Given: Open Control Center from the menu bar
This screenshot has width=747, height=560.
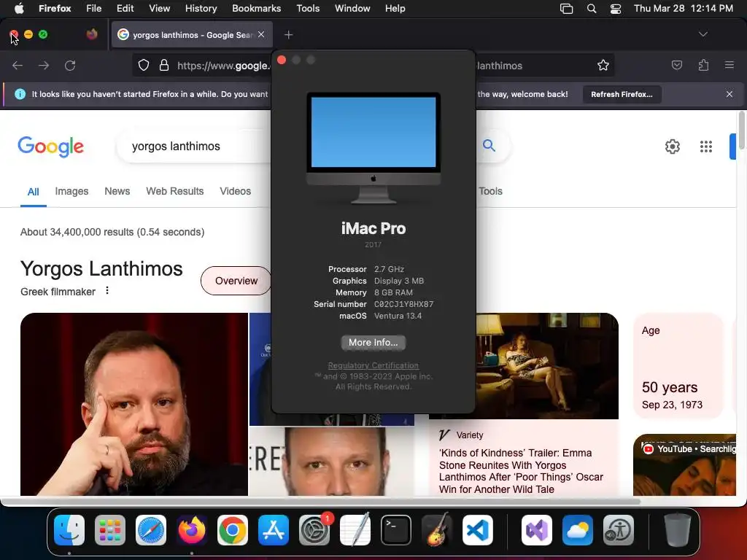Looking at the screenshot, I should pos(616,9).
